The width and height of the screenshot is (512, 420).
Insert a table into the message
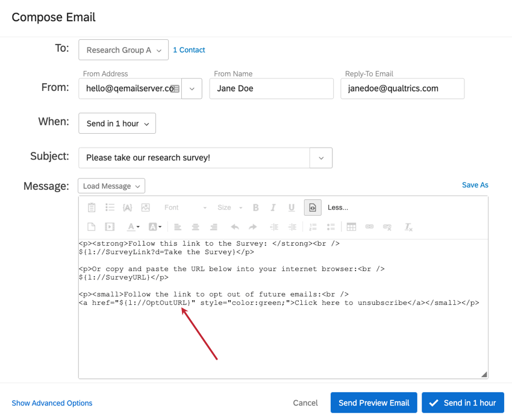click(x=351, y=227)
